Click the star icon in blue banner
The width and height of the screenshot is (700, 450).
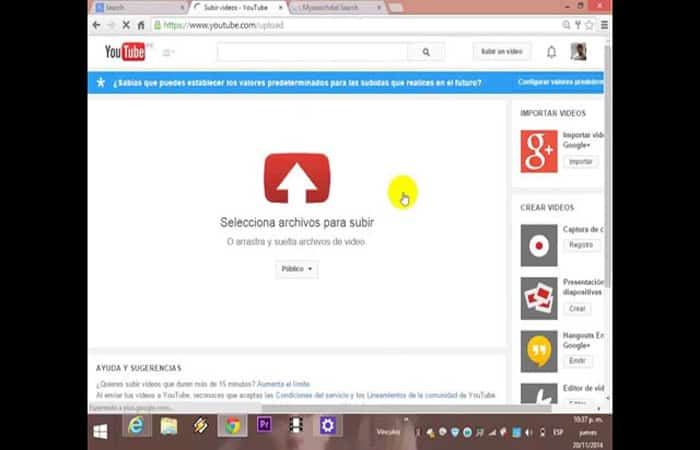coord(101,83)
